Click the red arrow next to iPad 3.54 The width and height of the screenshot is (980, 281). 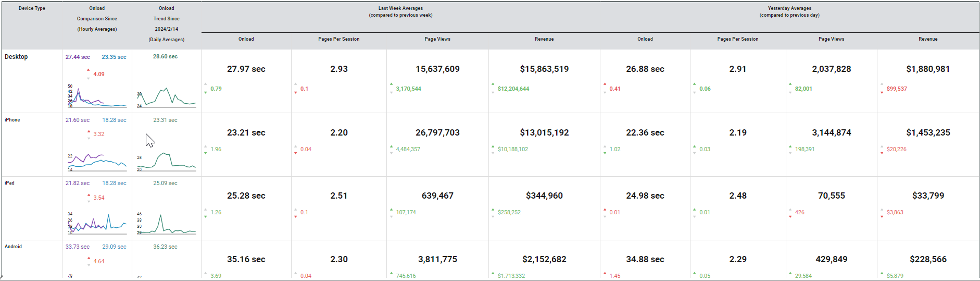(89, 195)
